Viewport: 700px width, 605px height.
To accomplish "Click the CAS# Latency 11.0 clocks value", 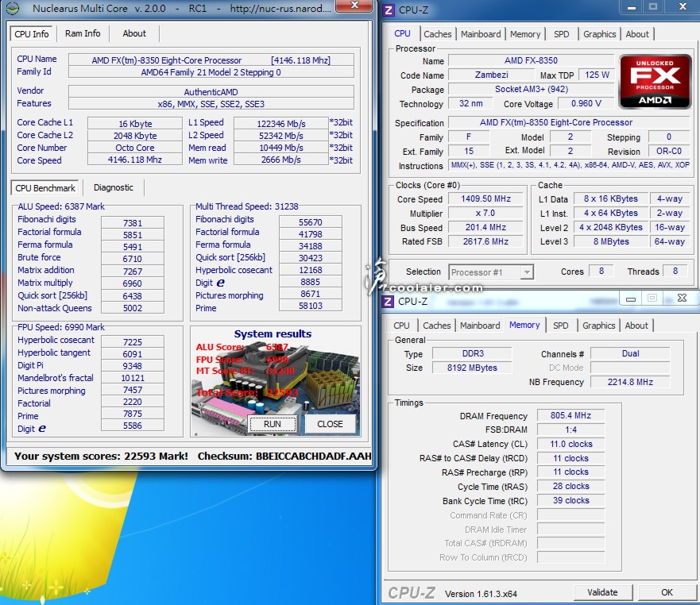I will [570, 444].
